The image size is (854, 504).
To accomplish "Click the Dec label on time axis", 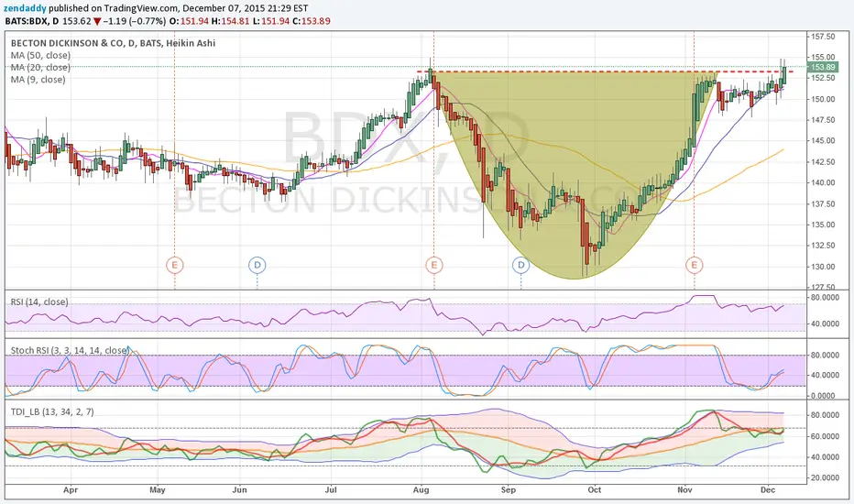I will (767, 490).
